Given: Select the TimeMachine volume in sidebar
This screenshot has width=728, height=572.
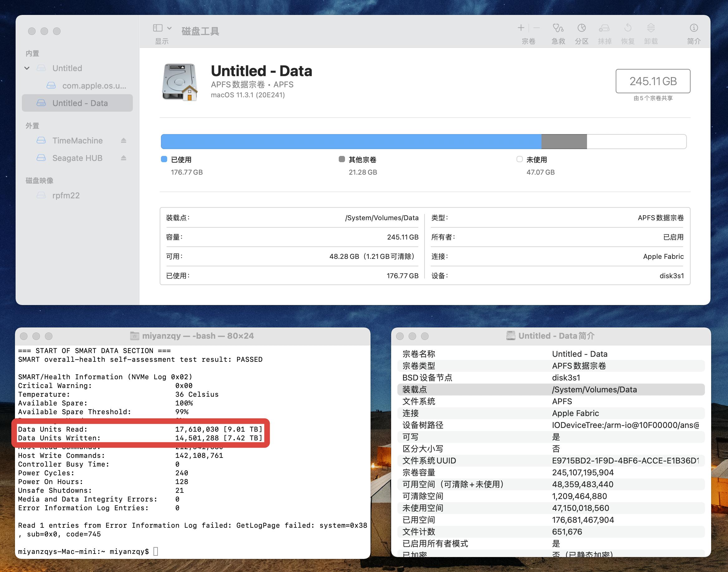Looking at the screenshot, I should [x=77, y=141].
